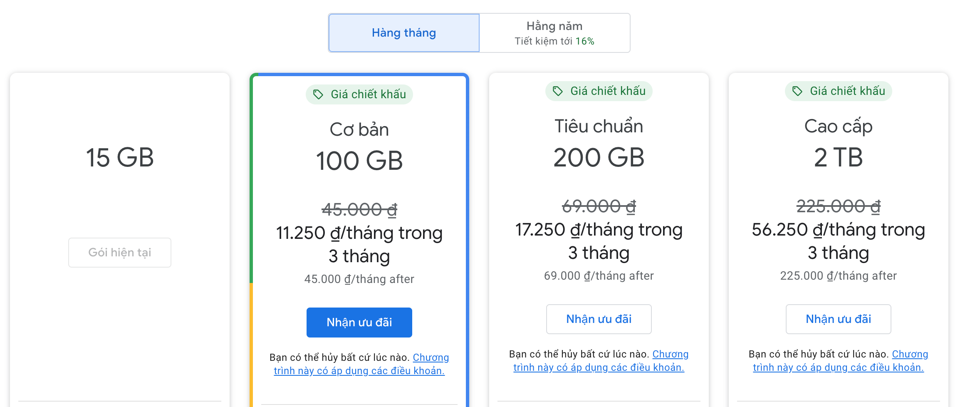Click the Giá chiết khấu badge on 100 GB plan
Viewport: 980px width, 407px height.
(368, 94)
